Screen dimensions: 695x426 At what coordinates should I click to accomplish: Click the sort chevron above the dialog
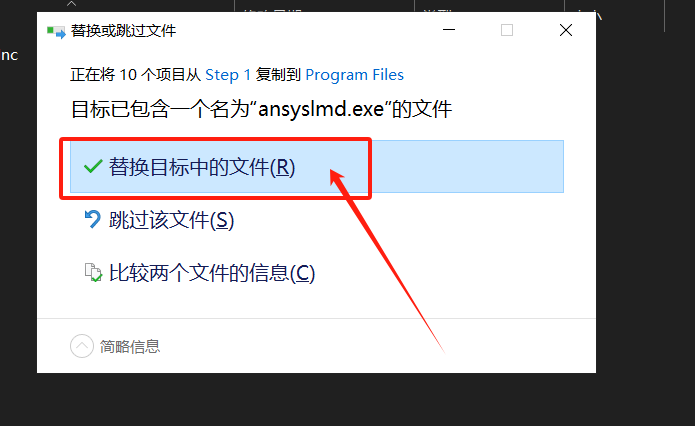click(x=71, y=4)
